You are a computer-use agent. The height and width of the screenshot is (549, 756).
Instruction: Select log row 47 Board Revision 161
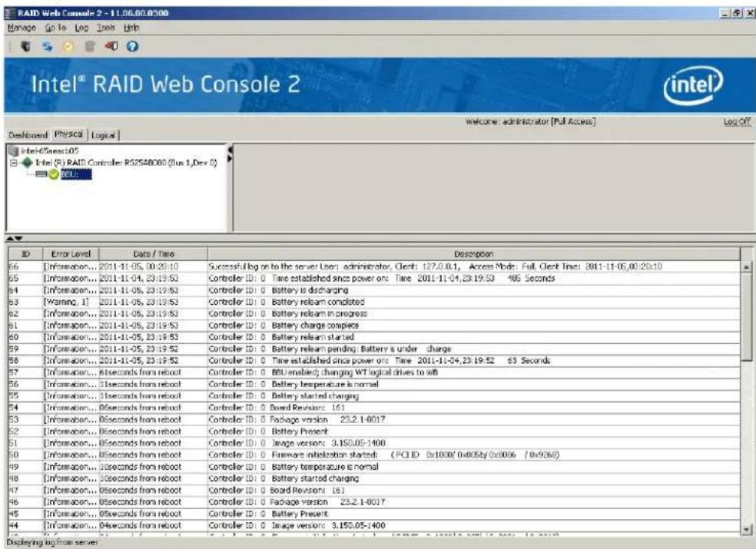pos(374,490)
